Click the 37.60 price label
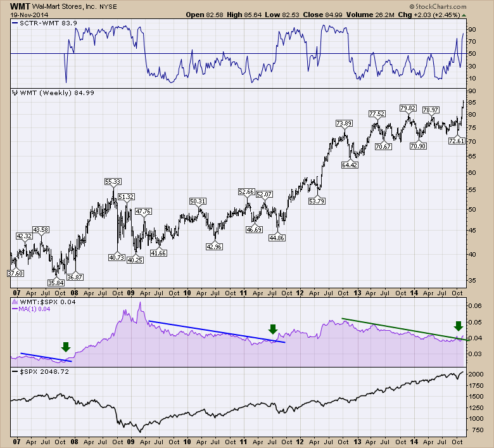Screen dimensions: 494x448 coord(15,273)
